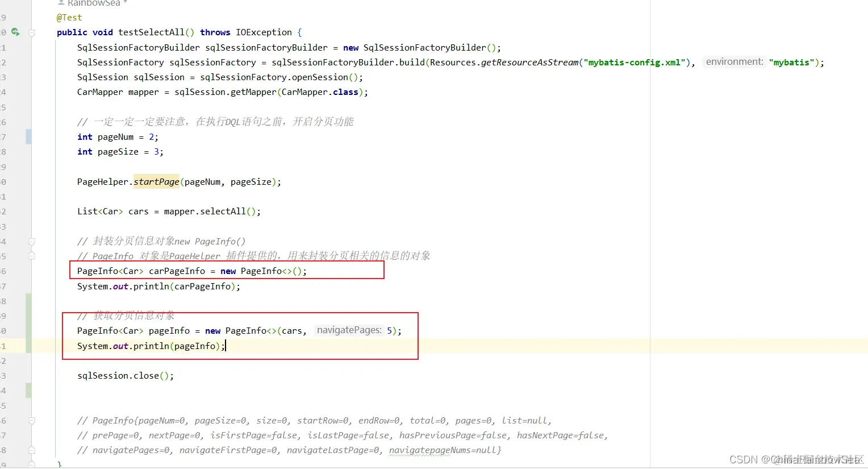This screenshot has height=469, width=868.
Task: Collapse the testSelectAll method fold marker
Action: tap(32, 33)
